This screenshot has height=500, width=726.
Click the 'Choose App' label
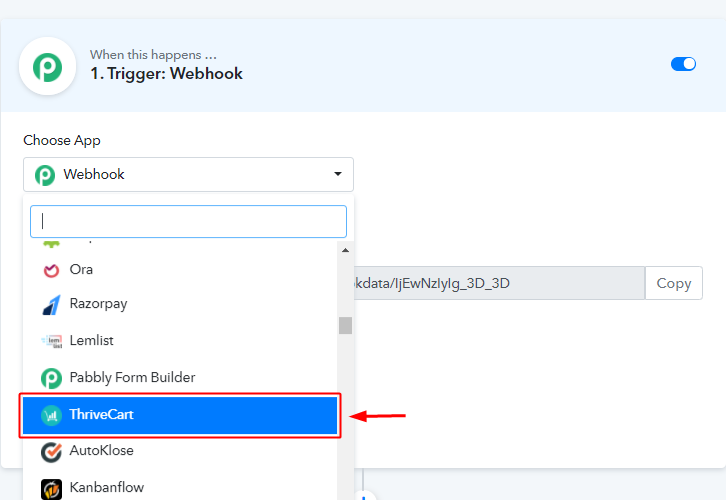[62, 140]
